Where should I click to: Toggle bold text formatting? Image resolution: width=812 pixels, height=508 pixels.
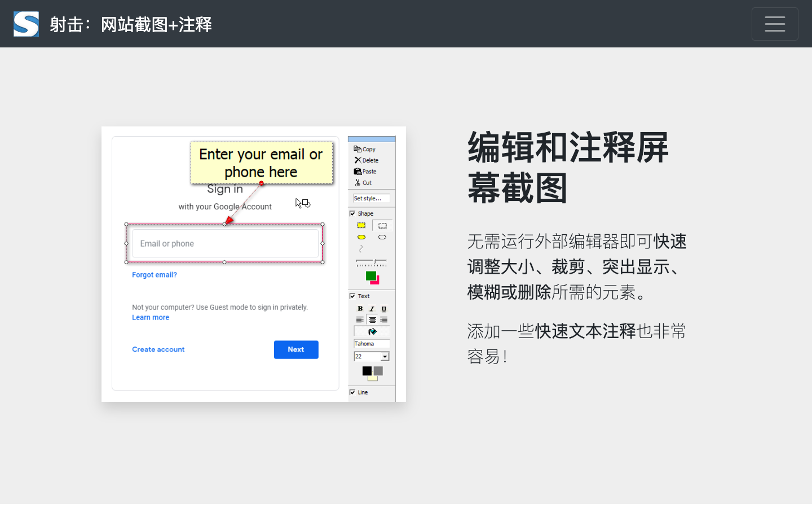point(360,308)
